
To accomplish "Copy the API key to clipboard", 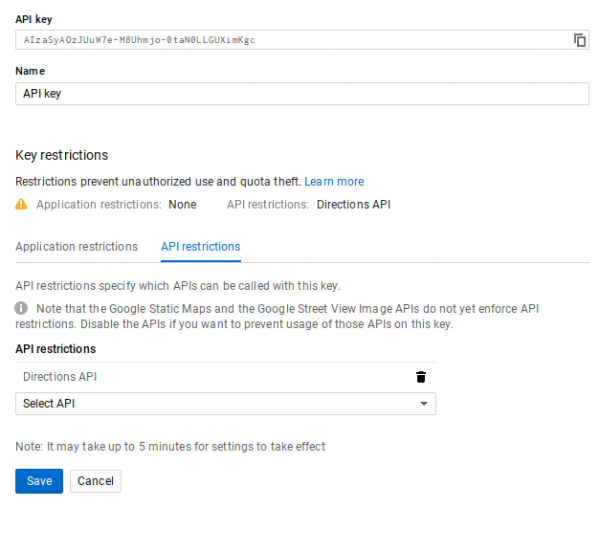I will point(579,40).
